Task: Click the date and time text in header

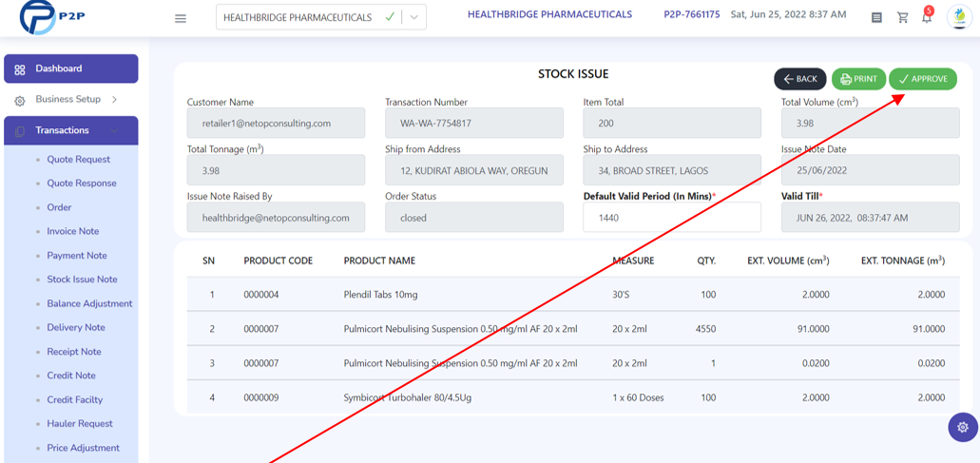Action: pyautogui.click(x=789, y=14)
